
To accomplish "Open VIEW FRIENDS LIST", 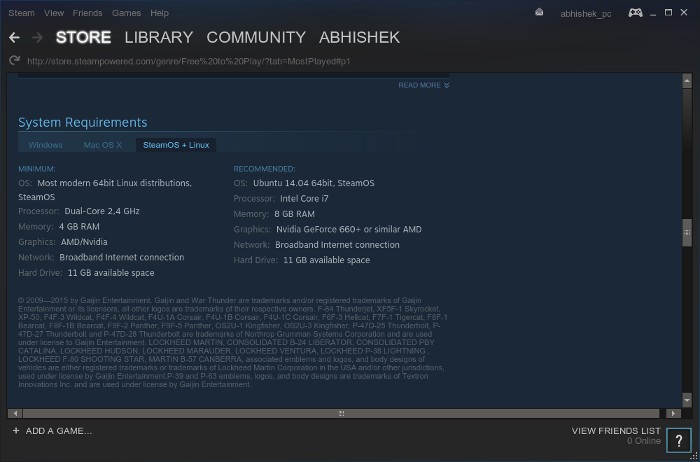I will [x=616, y=431].
